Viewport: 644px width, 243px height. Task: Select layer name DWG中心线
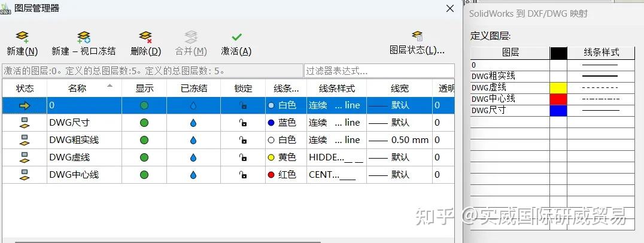[74, 175]
